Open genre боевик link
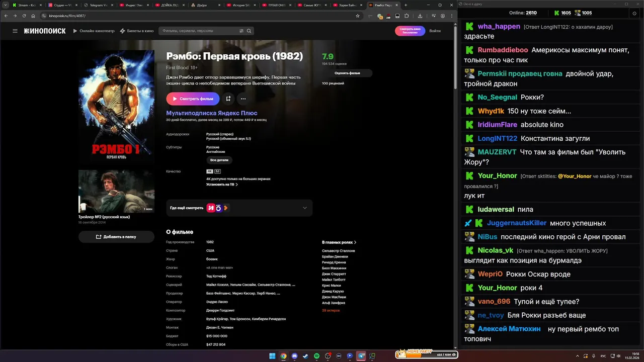This screenshot has width=644, height=362. pos(212,259)
